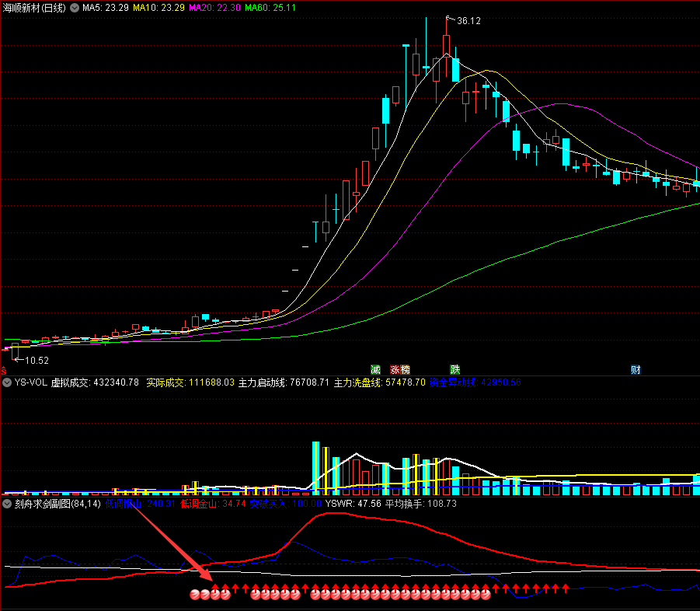Select 主力启动线: 76708.71 value
This screenshot has height=611, width=700.
[284, 382]
